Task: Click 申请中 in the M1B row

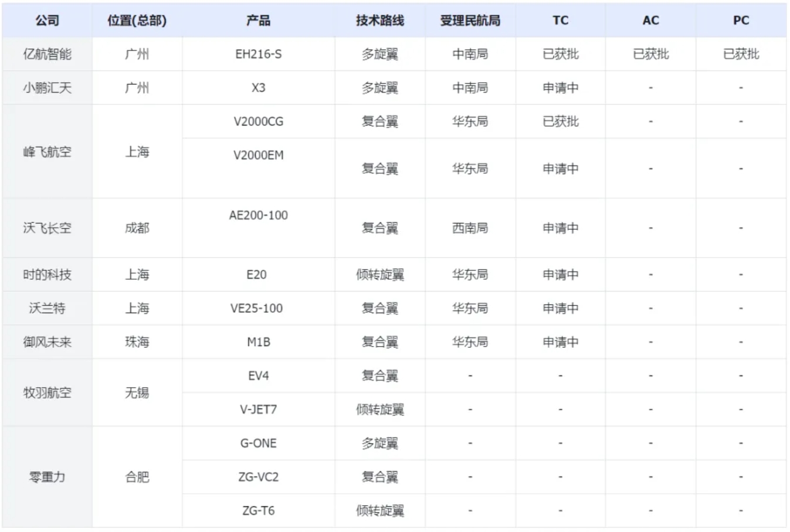Action: 561,342
